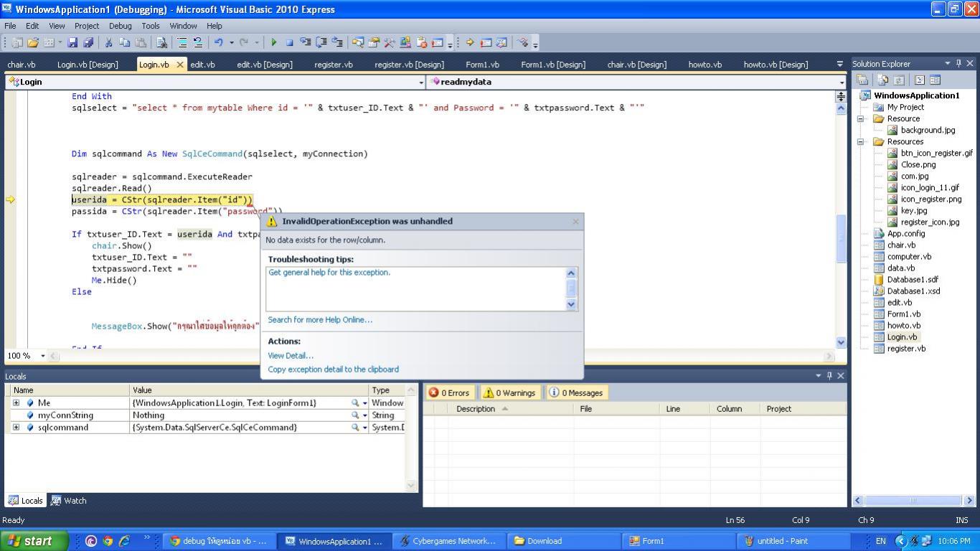
Task: Click the Cut scissors icon
Action: (x=109, y=43)
